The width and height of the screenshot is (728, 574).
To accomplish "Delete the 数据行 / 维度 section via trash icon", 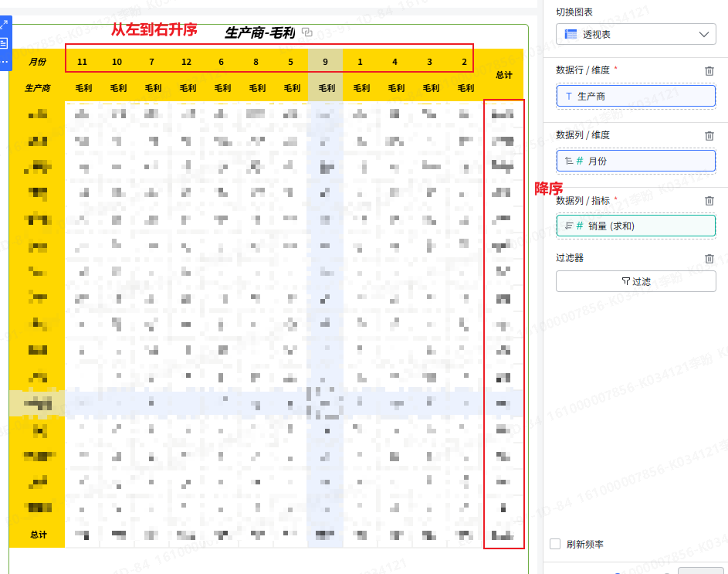I will (709, 70).
